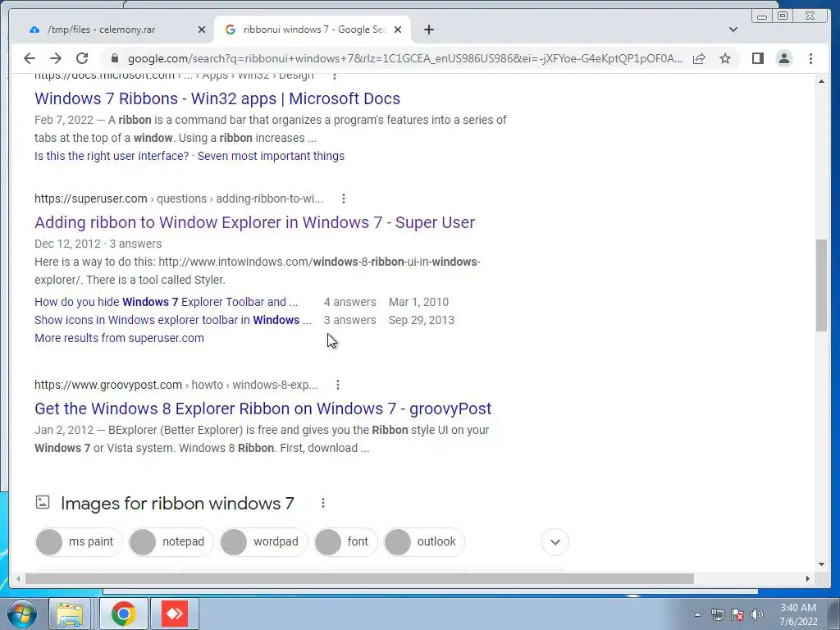Click horizontal scrollbar left arrow

point(18,578)
